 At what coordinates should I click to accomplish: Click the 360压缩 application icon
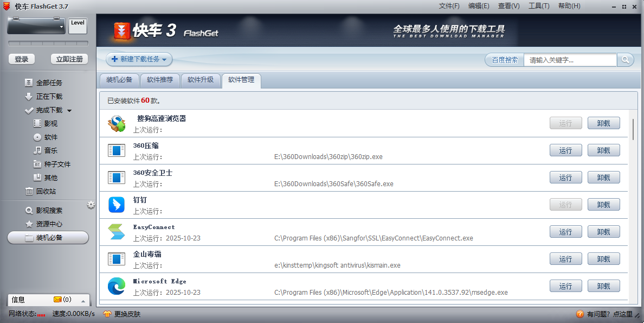coord(116,150)
